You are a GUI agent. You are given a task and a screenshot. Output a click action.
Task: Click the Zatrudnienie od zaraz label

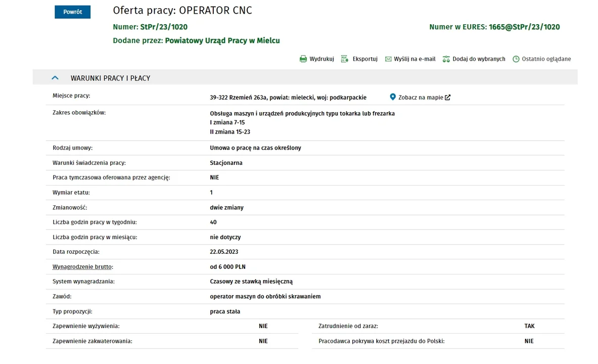[x=348, y=326]
